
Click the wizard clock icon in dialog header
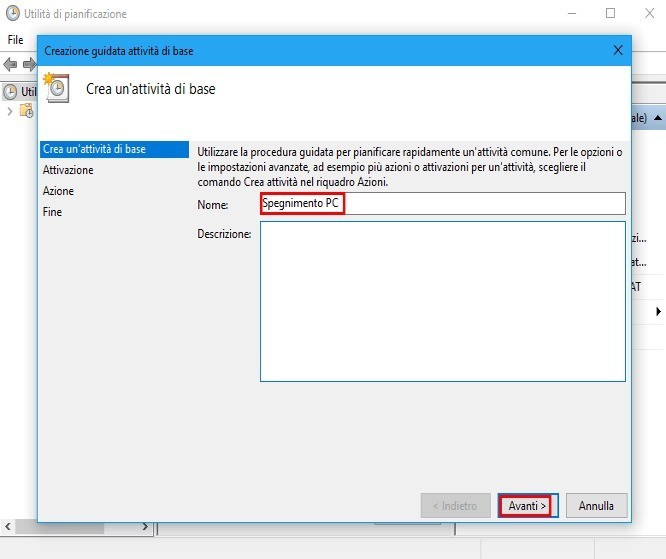point(57,89)
